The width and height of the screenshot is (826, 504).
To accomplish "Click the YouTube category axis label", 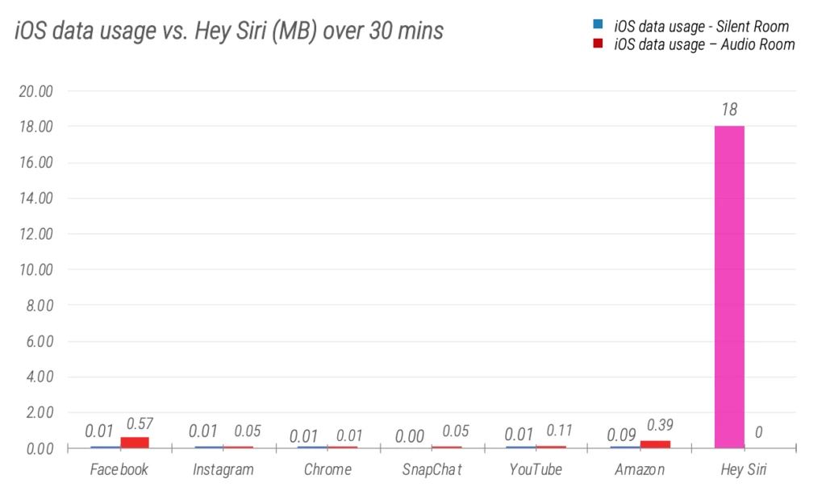I will (x=536, y=469).
